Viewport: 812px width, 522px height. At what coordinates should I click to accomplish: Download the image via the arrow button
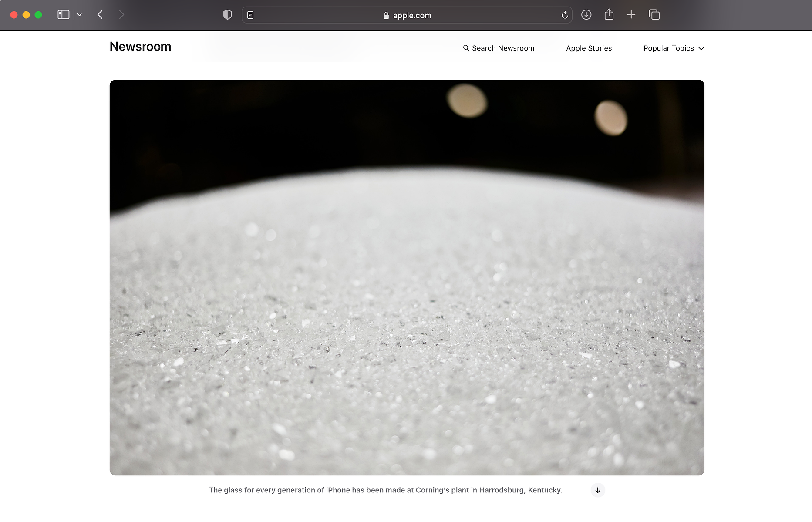(x=598, y=490)
